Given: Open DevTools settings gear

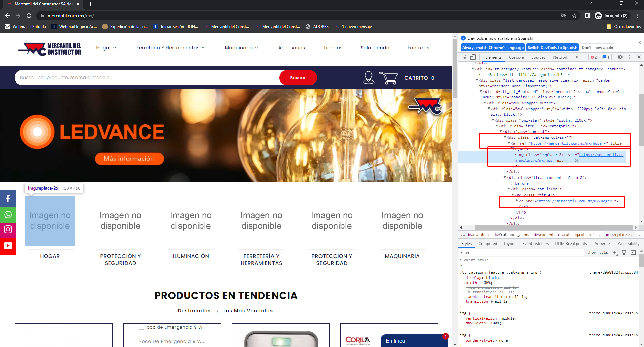Looking at the screenshot, I should coord(620,57).
